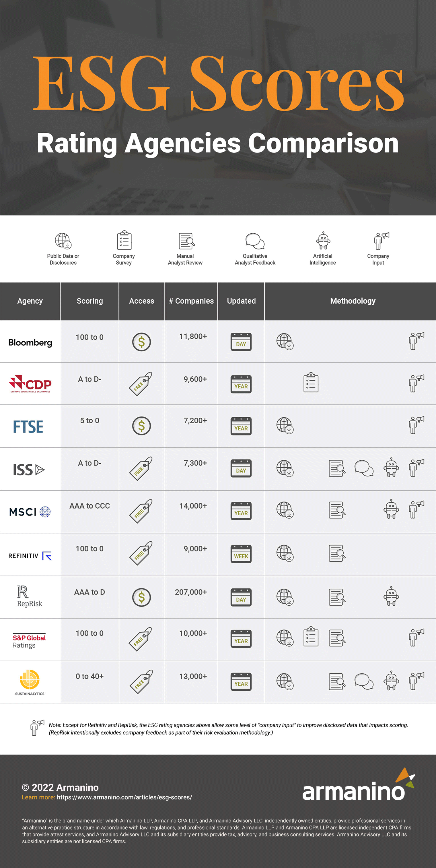The image size is (436, 868).
Task: Open the armanino.com esg-scores article link
Action: [124, 797]
